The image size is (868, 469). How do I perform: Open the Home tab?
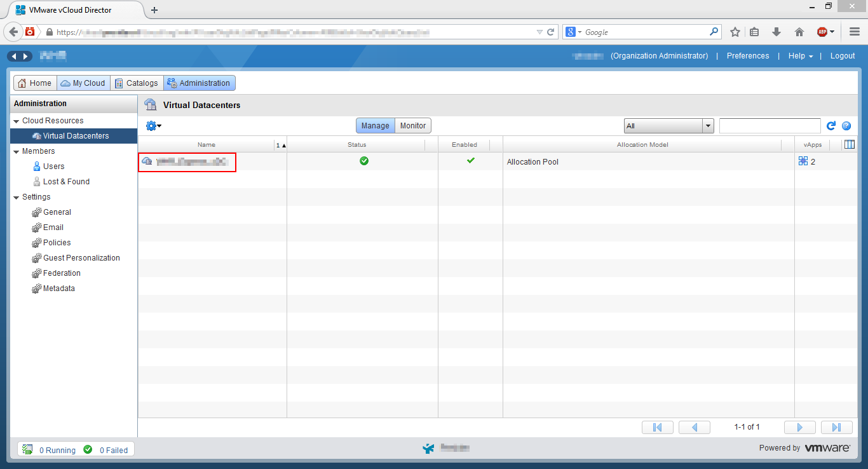click(35, 83)
